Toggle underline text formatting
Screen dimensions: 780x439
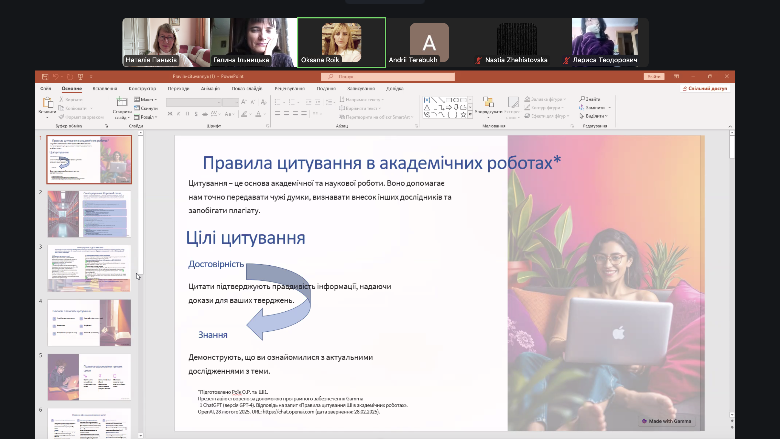click(188, 116)
